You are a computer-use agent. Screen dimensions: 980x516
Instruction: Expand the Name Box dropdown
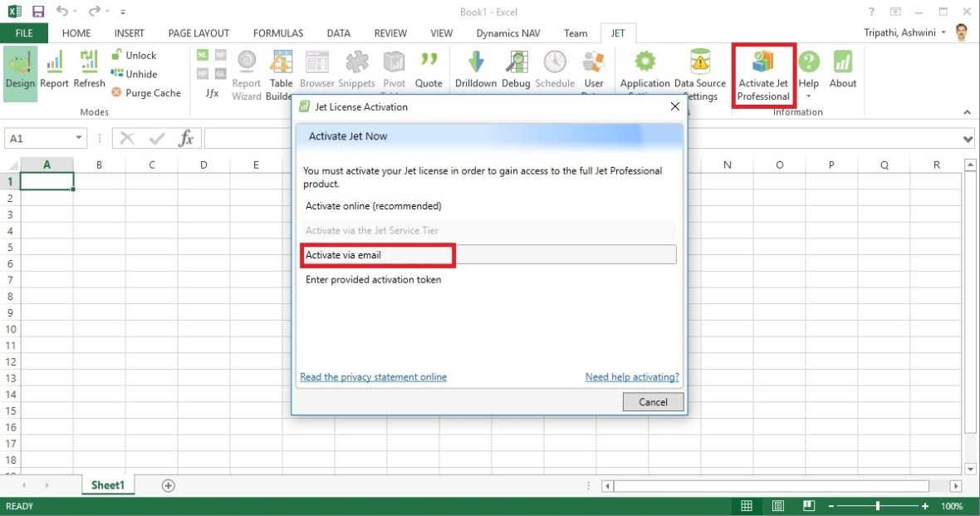80,139
